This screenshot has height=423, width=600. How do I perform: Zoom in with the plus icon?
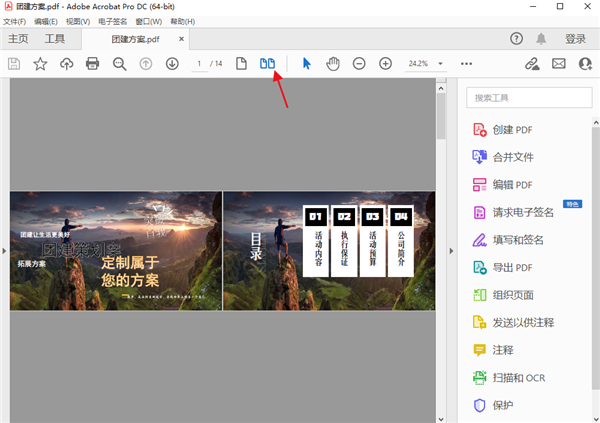[386, 64]
